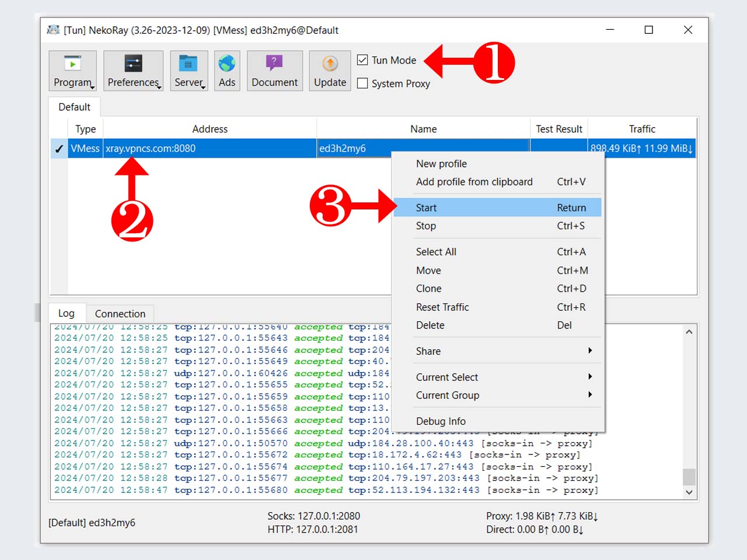
Task: Click the log line with udp:184.28.100.40:443
Action: [323, 443]
